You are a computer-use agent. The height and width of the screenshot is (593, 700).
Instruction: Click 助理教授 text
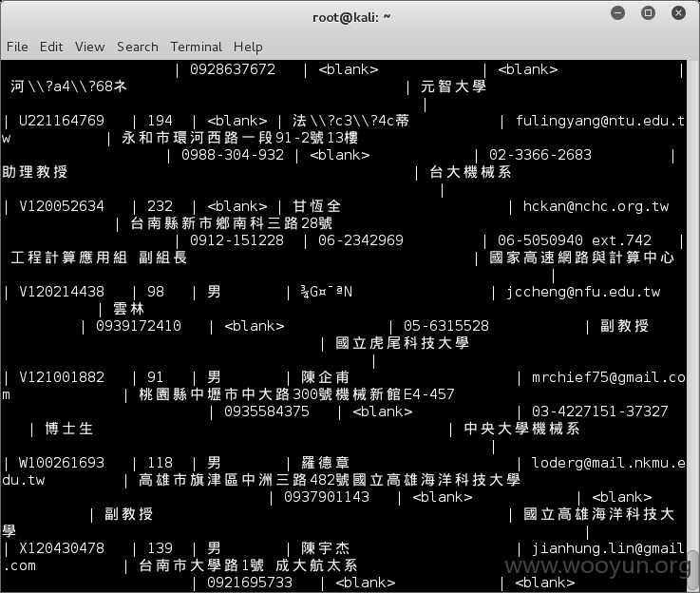click(35, 172)
